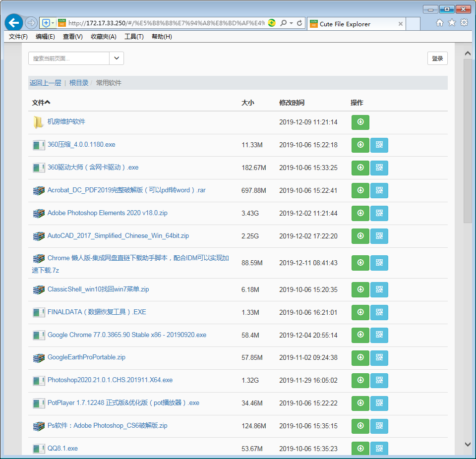Viewport: 476px width, 459px height.
Task: Download Google Chrome 77 exe file
Action: pos(360,335)
